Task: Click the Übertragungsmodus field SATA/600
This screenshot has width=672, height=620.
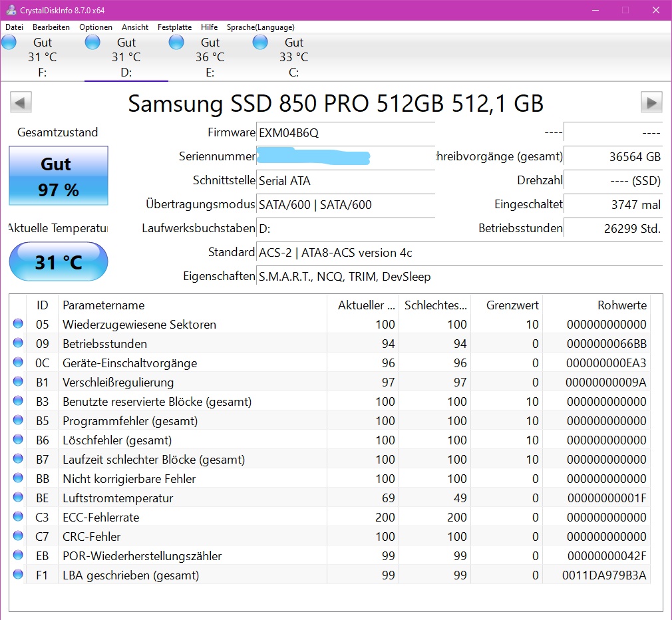Action: pos(345,205)
